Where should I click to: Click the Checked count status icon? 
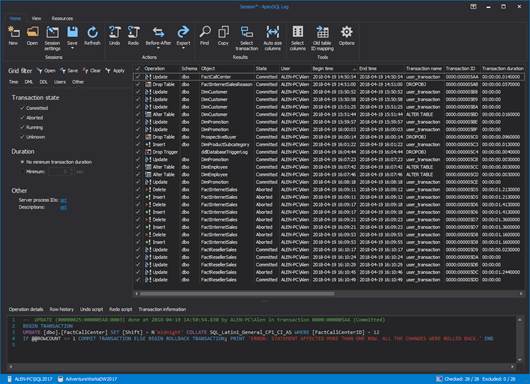click(439, 379)
